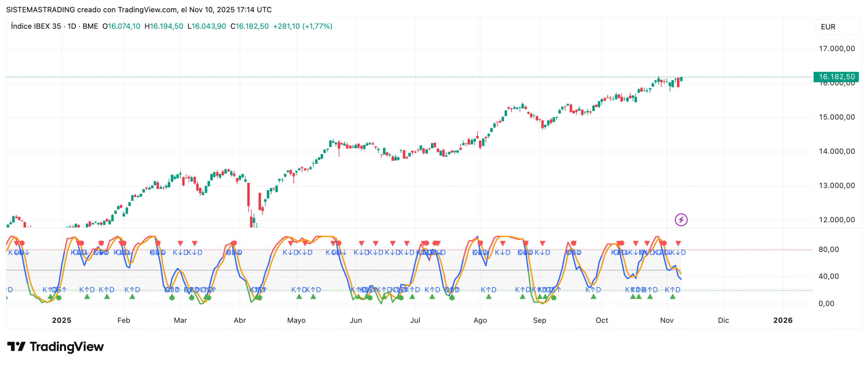868x365 pixels.
Task: Click the 17.000,00 price scale label
Action: pyautogui.click(x=836, y=49)
